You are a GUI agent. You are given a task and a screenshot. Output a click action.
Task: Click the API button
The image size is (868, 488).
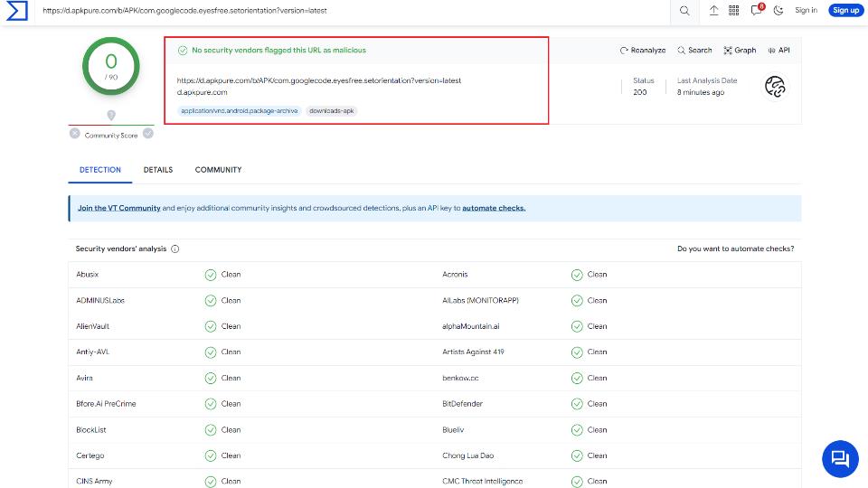point(778,51)
